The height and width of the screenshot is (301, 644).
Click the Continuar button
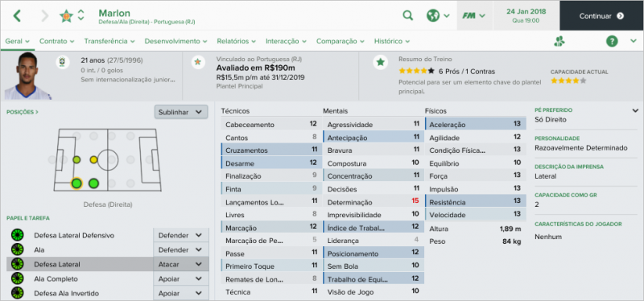pyautogui.click(x=601, y=15)
